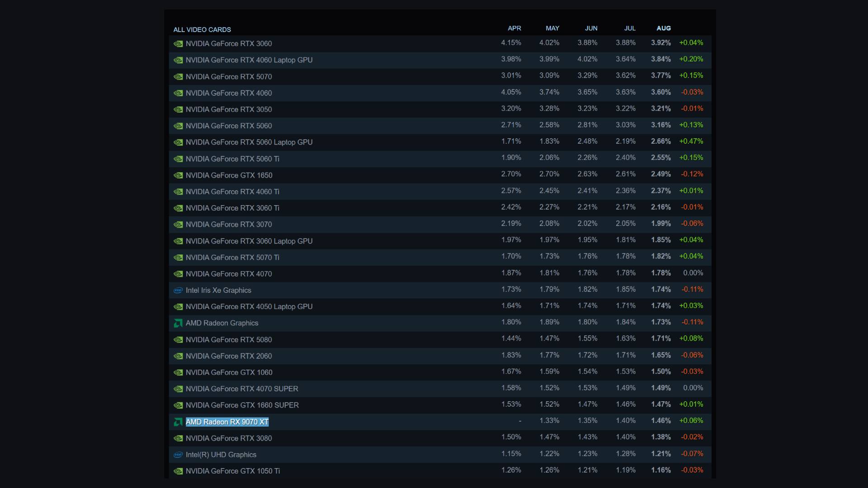Click the NVIDIA logo beside RTX 5060 Laptop GPU
Screen dimensions: 868x488
coord(178,142)
